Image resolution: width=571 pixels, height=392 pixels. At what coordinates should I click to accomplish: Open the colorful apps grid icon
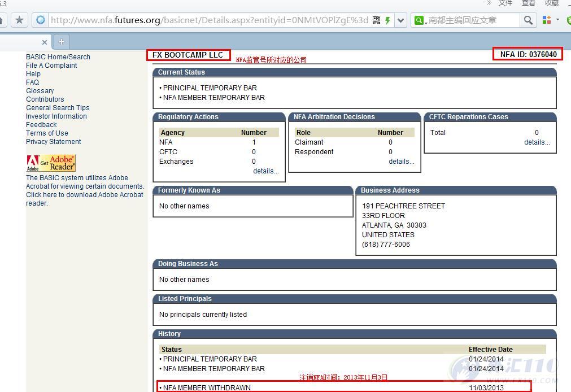[547, 20]
